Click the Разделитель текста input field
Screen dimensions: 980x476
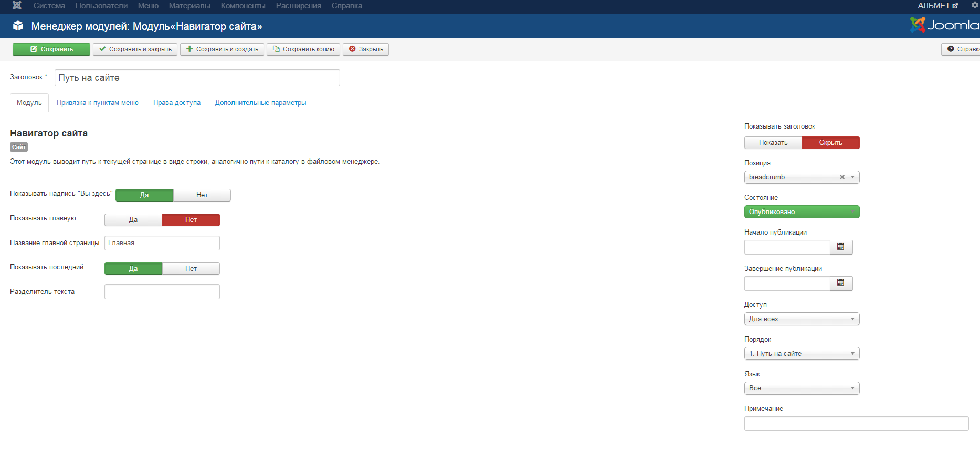pos(162,292)
